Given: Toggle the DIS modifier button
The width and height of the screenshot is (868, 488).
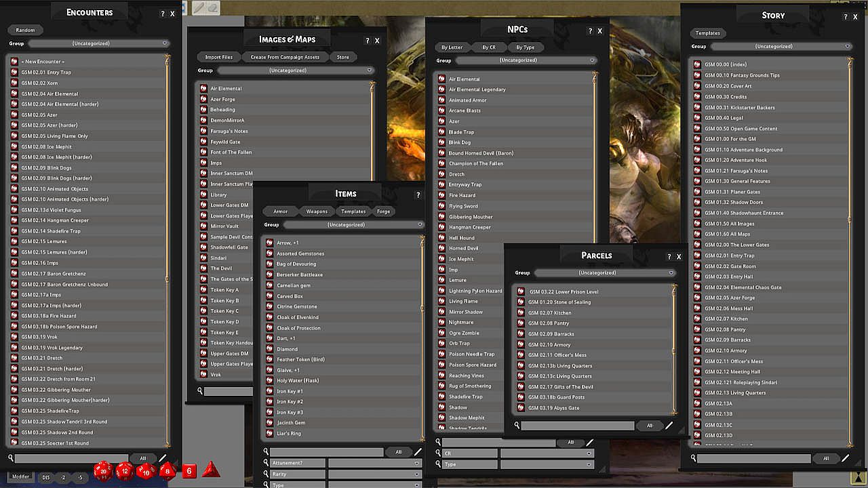Looking at the screenshot, I should [x=46, y=477].
